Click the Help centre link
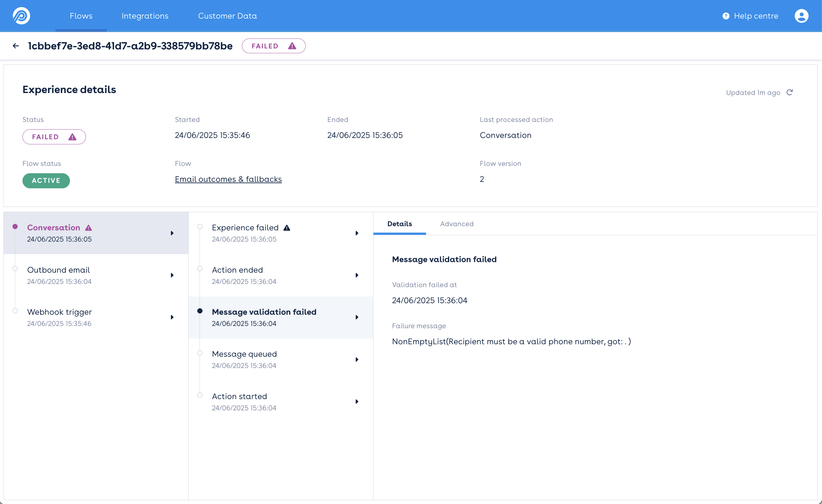 tap(756, 16)
